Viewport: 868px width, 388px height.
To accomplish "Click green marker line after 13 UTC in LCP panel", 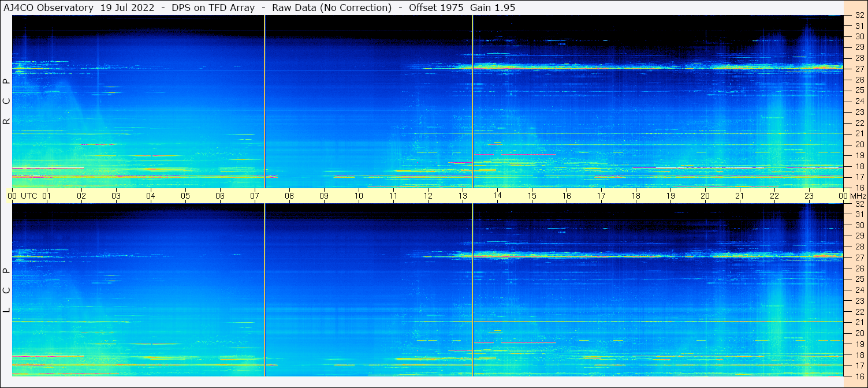I will click(472, 290).
